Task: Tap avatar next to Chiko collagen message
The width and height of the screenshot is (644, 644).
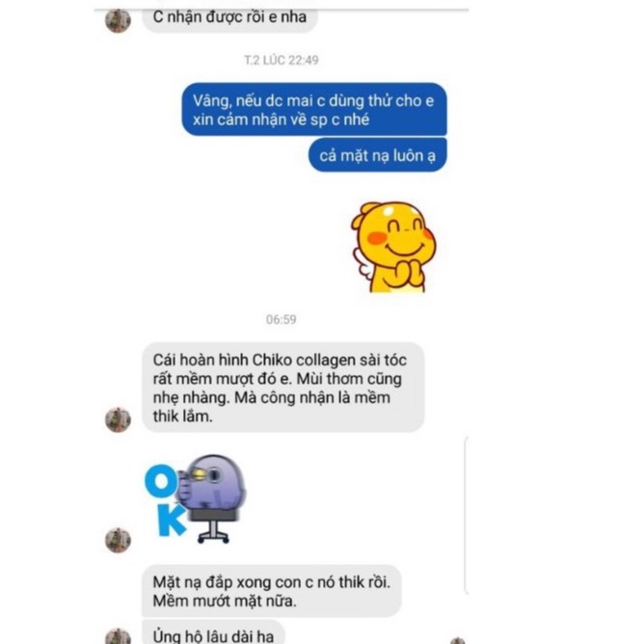Action: point(118,419)
